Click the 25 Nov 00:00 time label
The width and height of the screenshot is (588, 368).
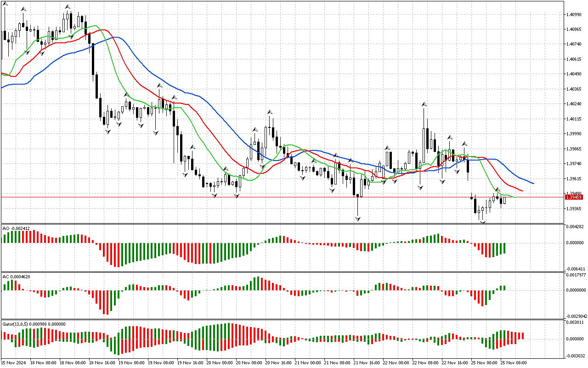(485, 363)
